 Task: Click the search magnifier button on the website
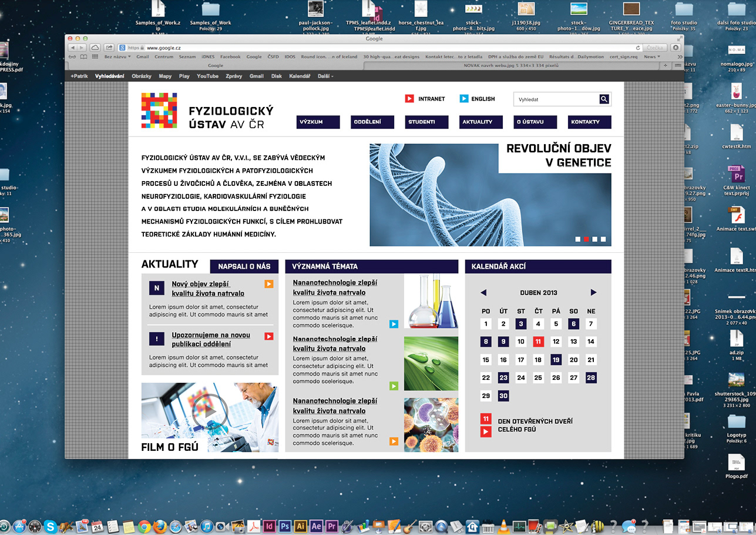pos(604,99)
